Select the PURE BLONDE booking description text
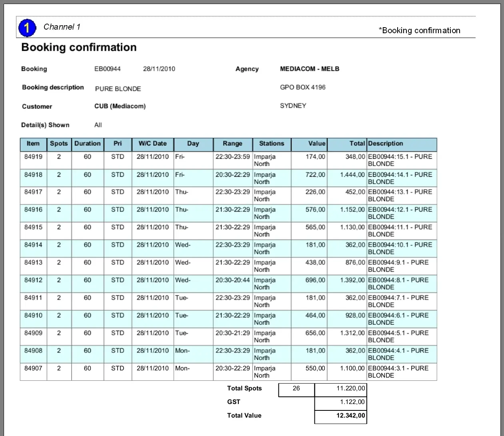The height and width of the screenshot is (436, 504). pyautogui.click(x=118, y=89)
